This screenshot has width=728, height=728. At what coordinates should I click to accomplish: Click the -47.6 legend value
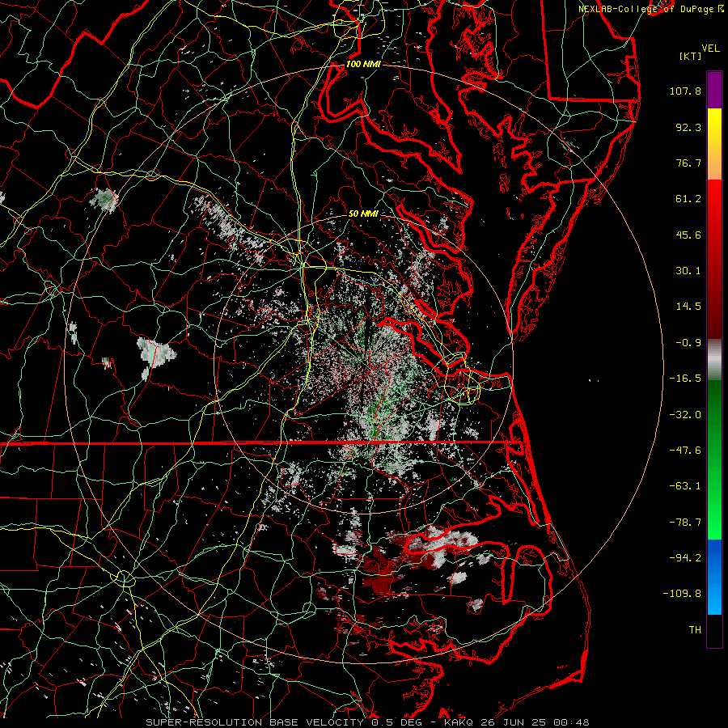coord(685,451)
